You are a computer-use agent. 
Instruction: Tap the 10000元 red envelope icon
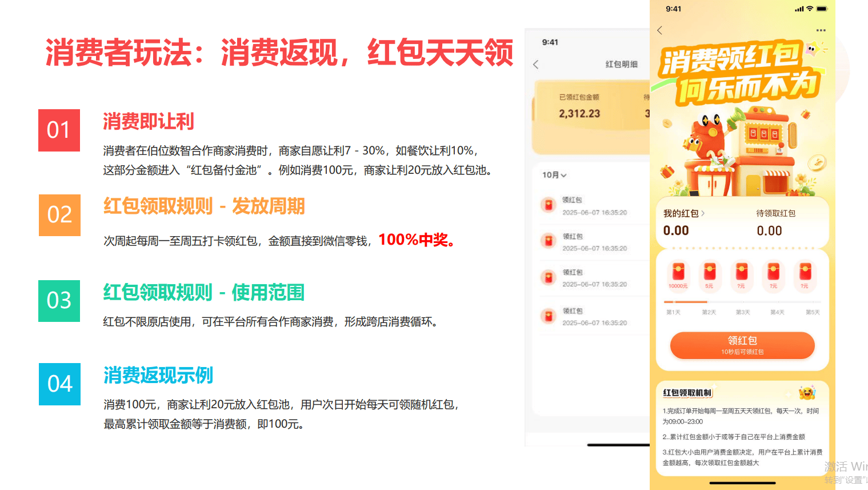[x=678, y=274]
